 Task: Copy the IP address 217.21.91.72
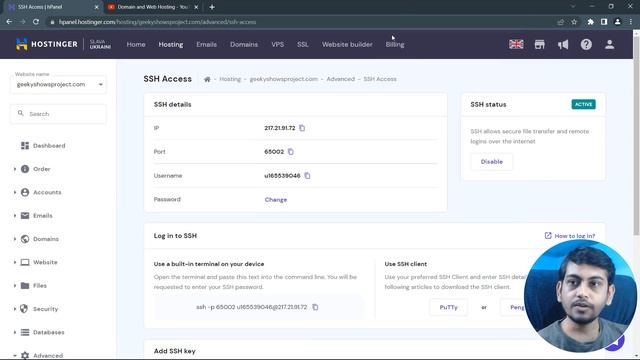[302, 128]
